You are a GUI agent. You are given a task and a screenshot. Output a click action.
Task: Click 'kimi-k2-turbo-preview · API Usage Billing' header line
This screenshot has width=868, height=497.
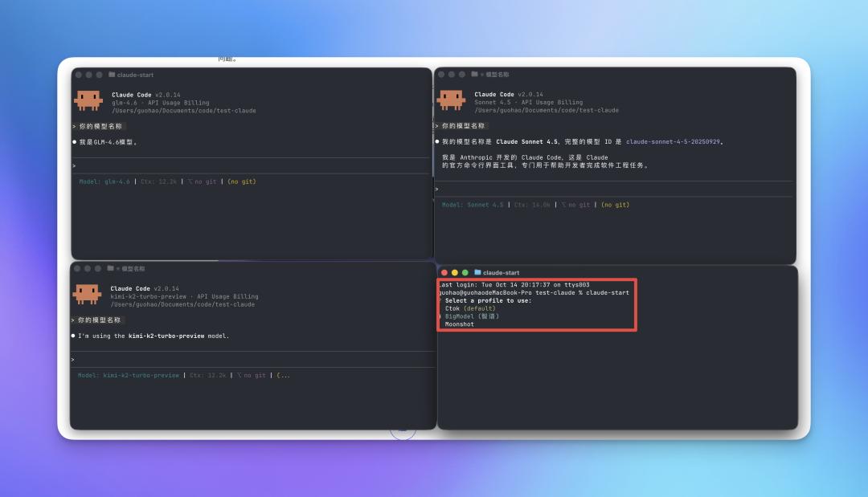point(184,296)
